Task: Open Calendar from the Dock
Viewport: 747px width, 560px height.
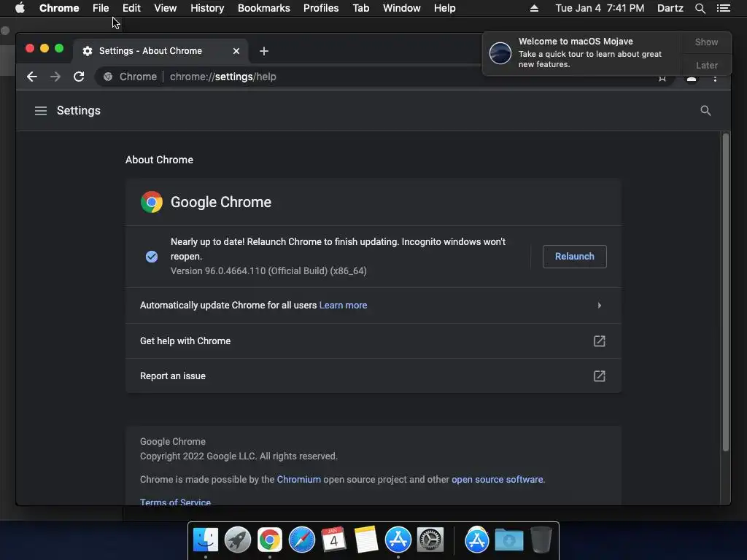Action: (x=333, y=540)
